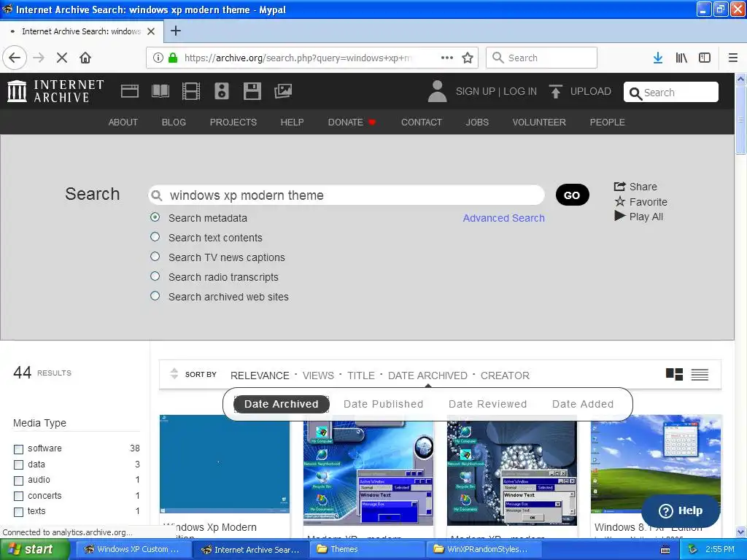The image size is (747, 560).
Task: Open the Advanced Search link
Action: click(x=503, y=218)
